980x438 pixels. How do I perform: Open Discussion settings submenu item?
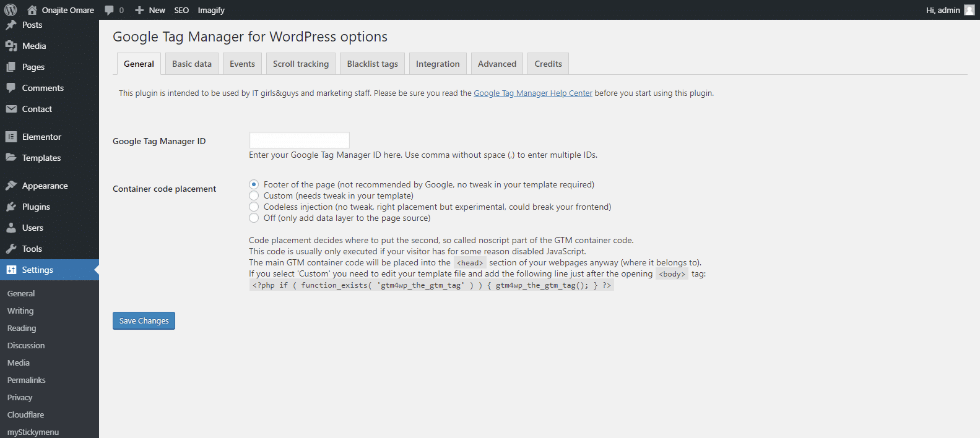point(26,345)
